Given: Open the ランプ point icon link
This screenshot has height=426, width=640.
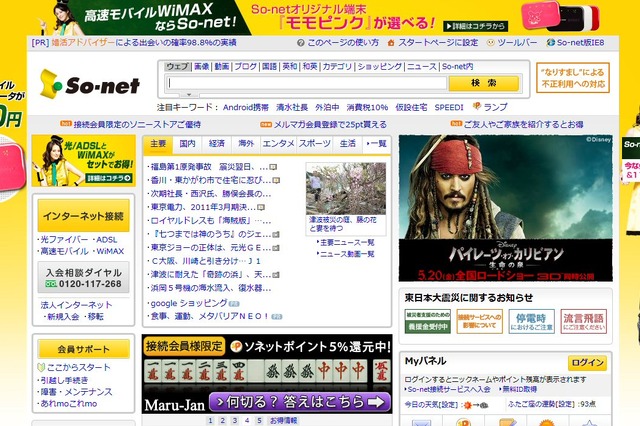Looking at the screenshot, I should click(476, 106).
